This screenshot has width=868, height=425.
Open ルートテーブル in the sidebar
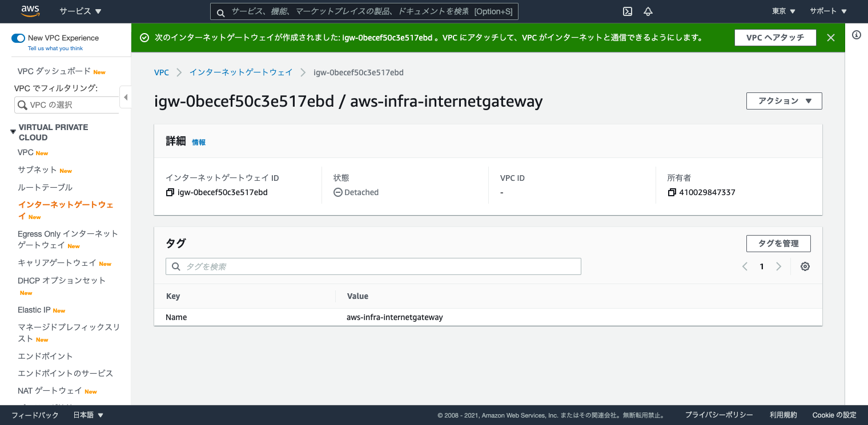click(x=45, y=187)
